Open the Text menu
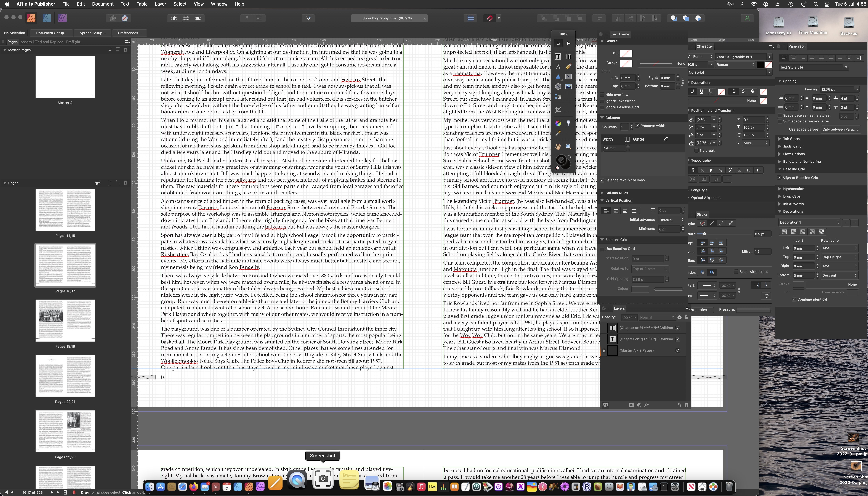Screen dimensions: 868x496 pos(125,4)
